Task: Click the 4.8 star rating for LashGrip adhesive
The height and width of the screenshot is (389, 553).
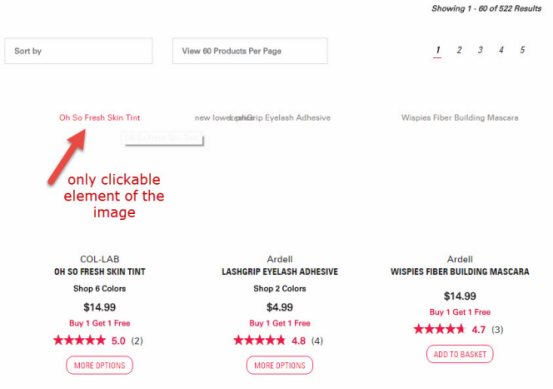Action: pyautogui.click(x=278, y=341)
